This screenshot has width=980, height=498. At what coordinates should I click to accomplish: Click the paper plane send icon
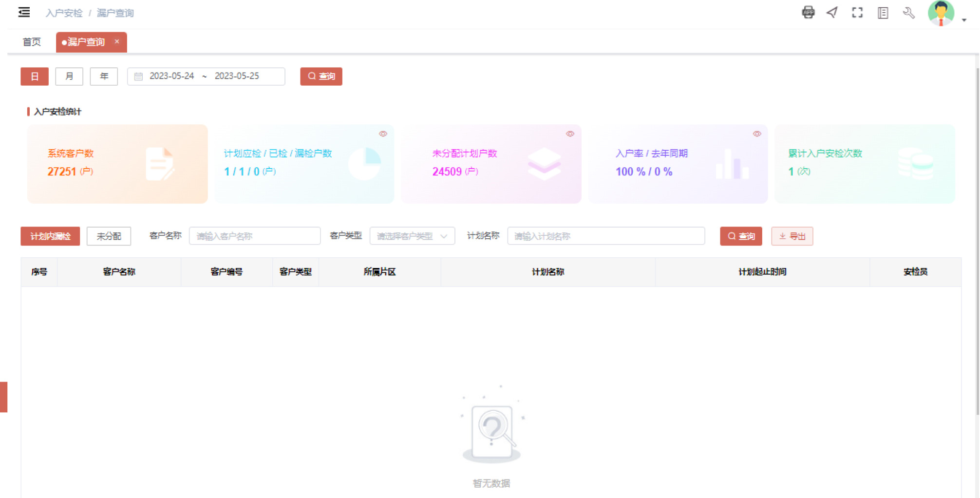832,12
